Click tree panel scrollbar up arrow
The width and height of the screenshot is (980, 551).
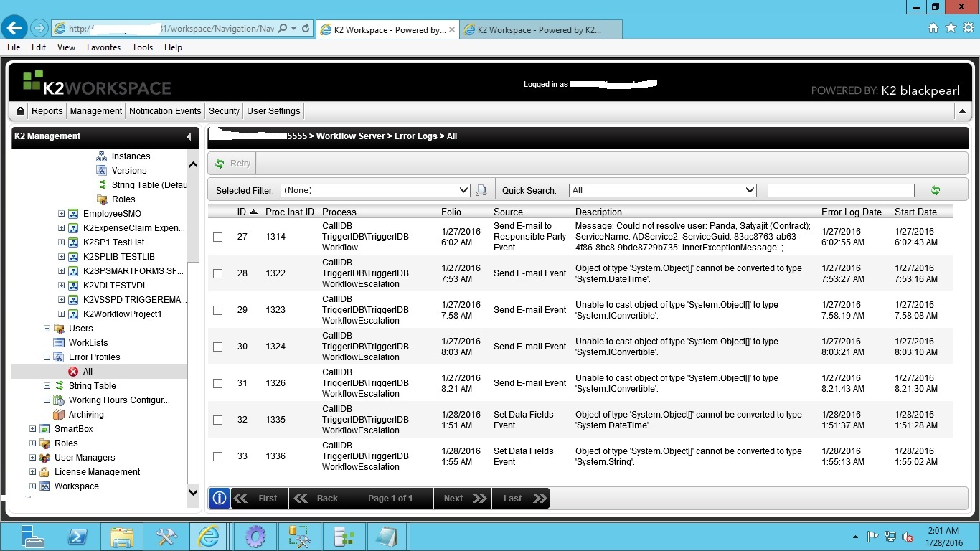point(193,164)
